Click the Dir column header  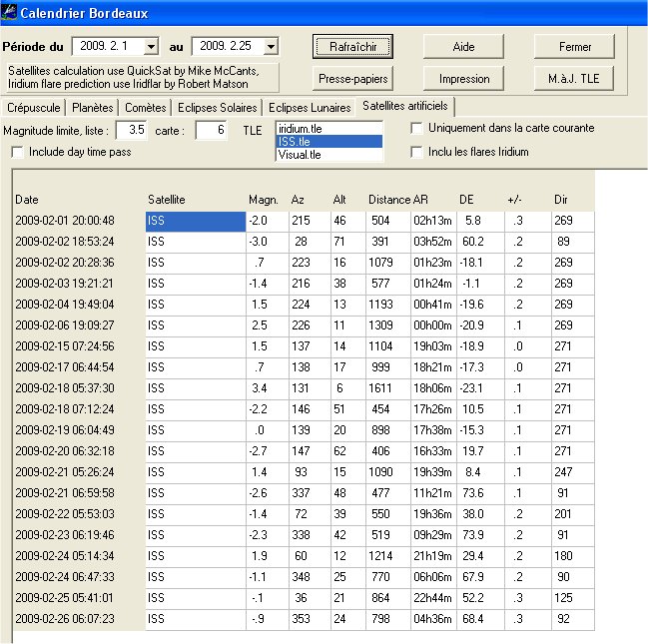pos(561,200)
